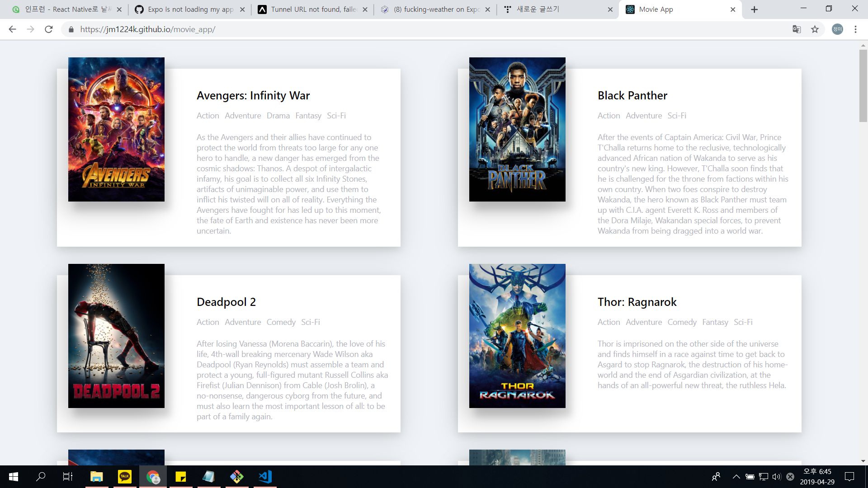
Task: Click the browser reload button
Action: point(49,29)
